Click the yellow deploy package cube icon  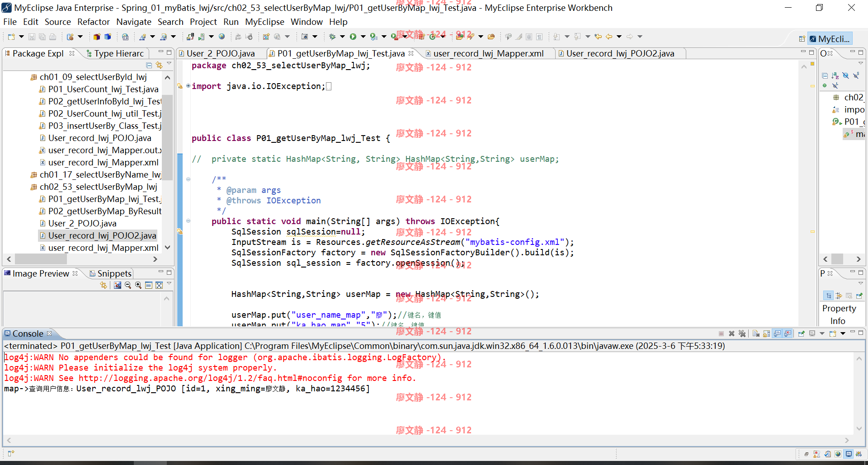click(x=97, y=37)
